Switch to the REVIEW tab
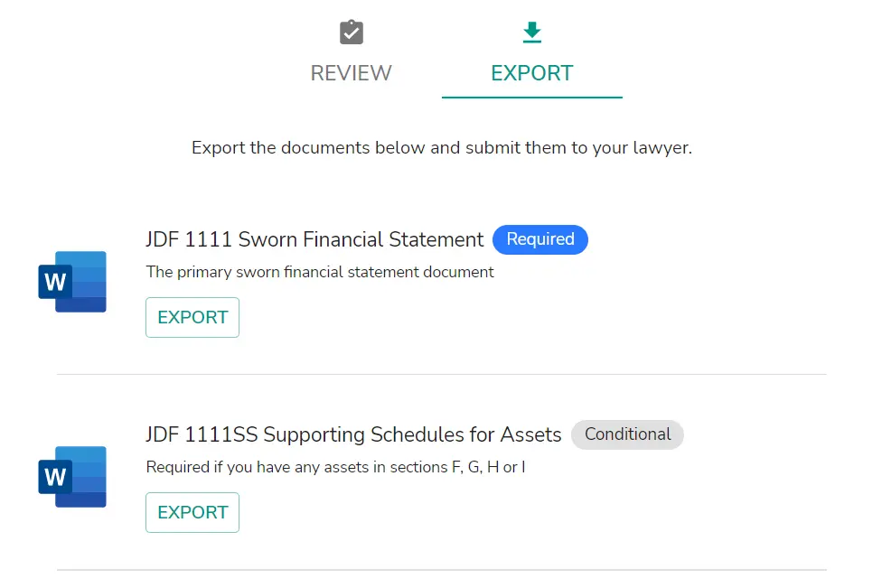This screenshot has width=882, height=588. 351,73
